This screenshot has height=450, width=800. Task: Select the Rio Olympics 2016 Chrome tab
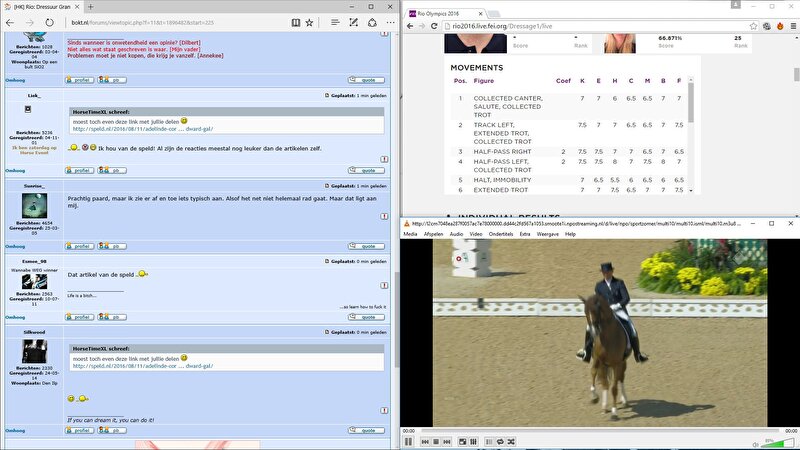click(446, 14)
